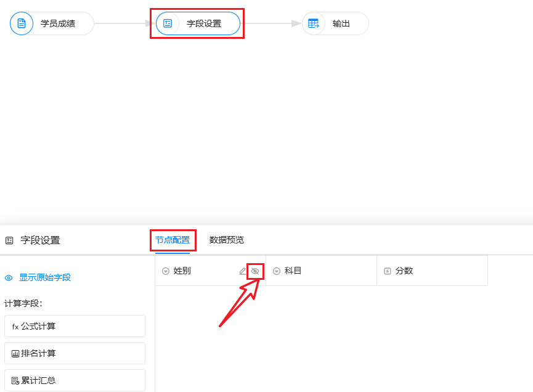Select the 字段设置 node label
Viewport: 533px width, 392px height.
tap(204, 23)
